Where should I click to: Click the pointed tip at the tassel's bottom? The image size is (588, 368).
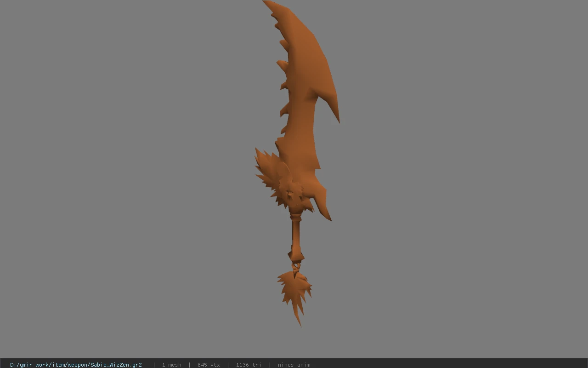click(x=299, y=319)
